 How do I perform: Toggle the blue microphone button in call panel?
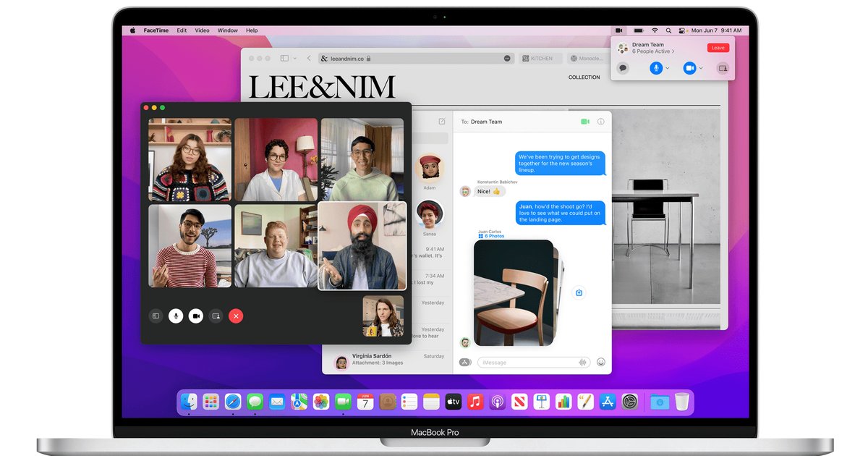point(656,68)
